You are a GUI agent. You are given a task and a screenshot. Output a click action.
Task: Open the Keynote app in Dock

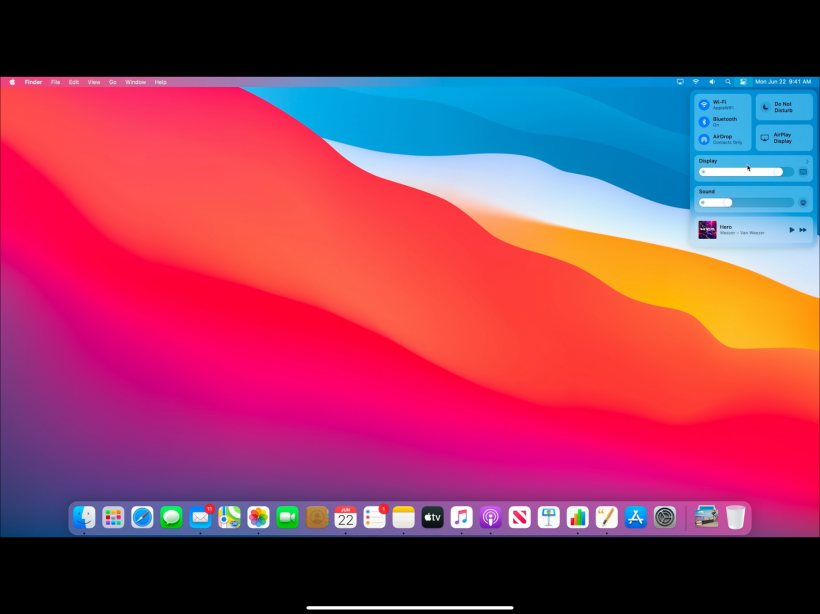click(x=548, y=517)
